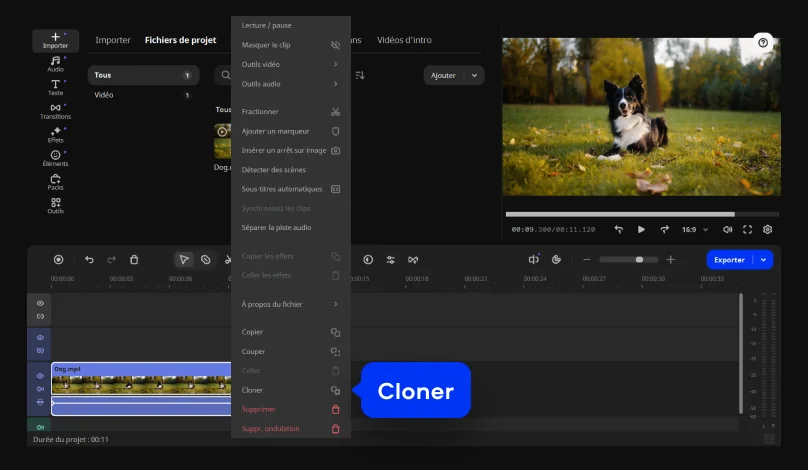Open the Packs section icon

(x=55, y=181)
